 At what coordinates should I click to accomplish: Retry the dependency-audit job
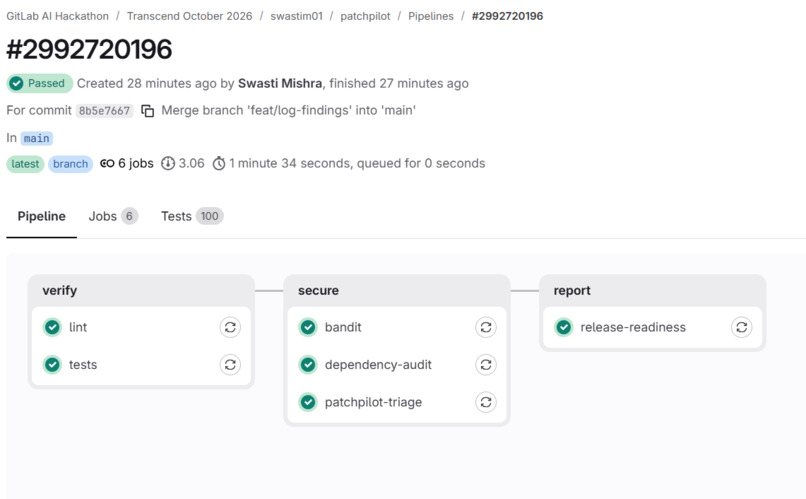[x=486, y=364]
